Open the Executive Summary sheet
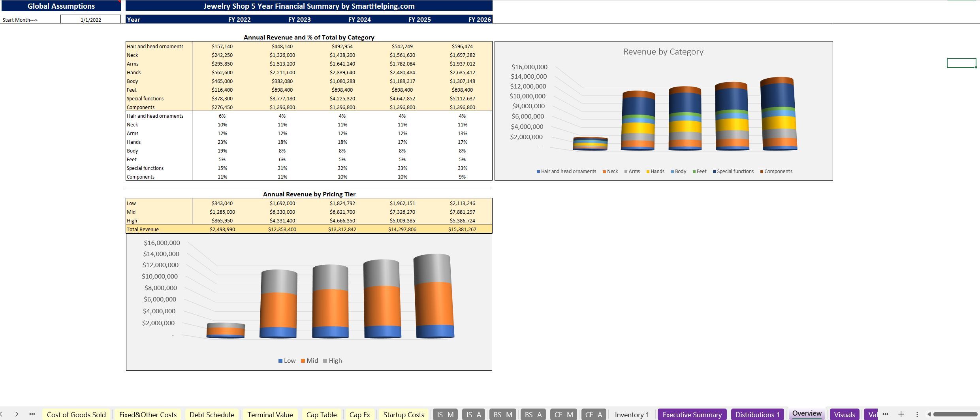 pos(692,414)
